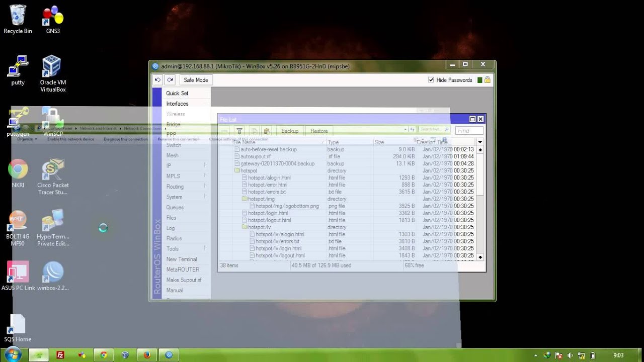
Task: Click the padlock icon beside Hide Passwords
Action: pos(488,80)
